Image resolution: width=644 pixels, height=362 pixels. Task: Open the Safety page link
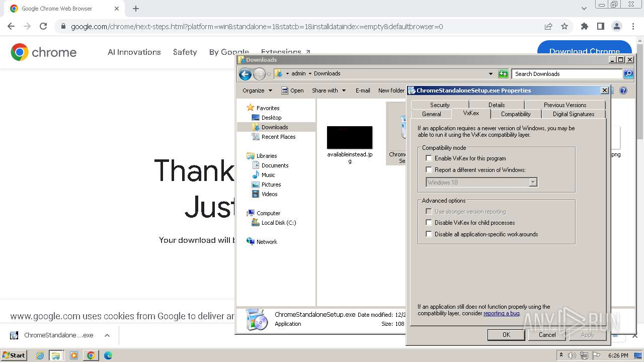(185, 52)
